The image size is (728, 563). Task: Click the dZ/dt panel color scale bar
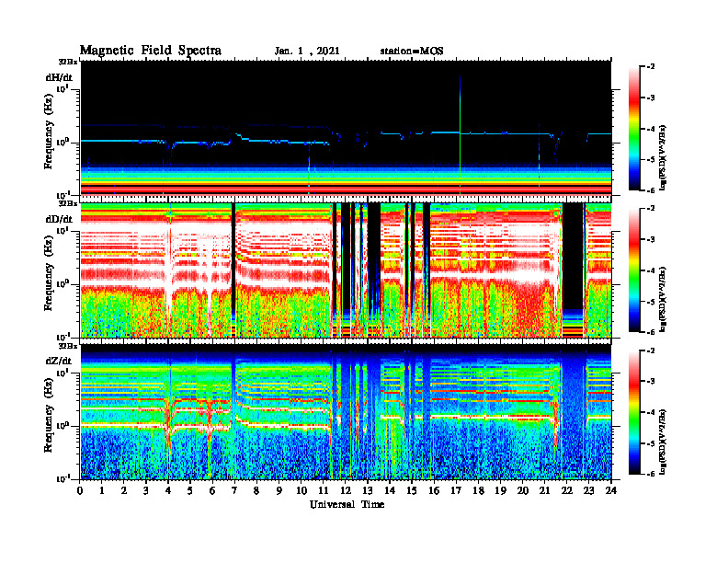click(634, 412)
